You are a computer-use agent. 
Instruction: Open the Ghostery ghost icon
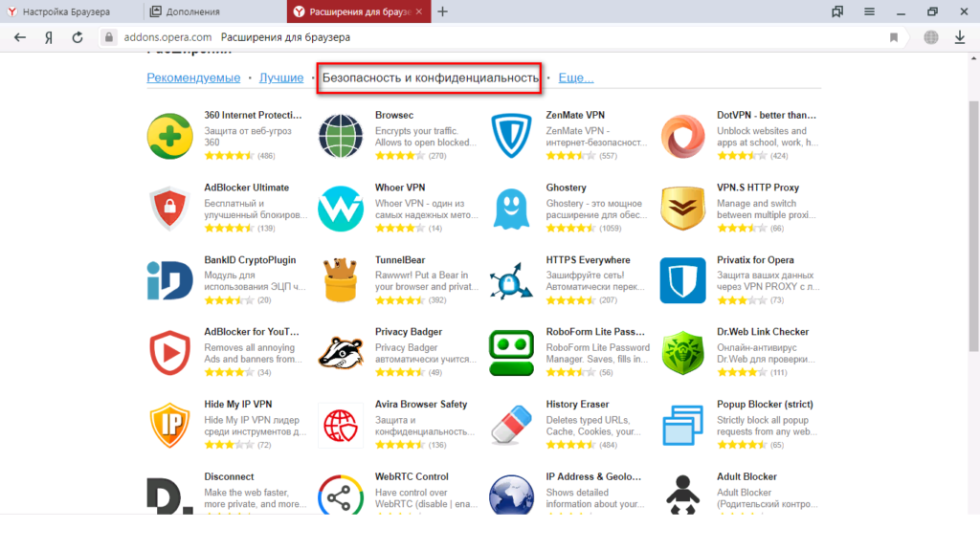[511, 209]
